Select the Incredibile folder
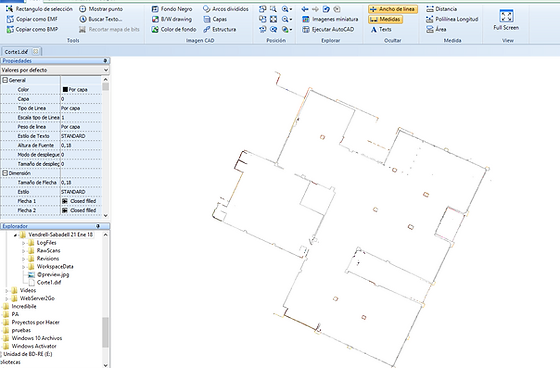560x368 pixels. click(x=20, y=307)
